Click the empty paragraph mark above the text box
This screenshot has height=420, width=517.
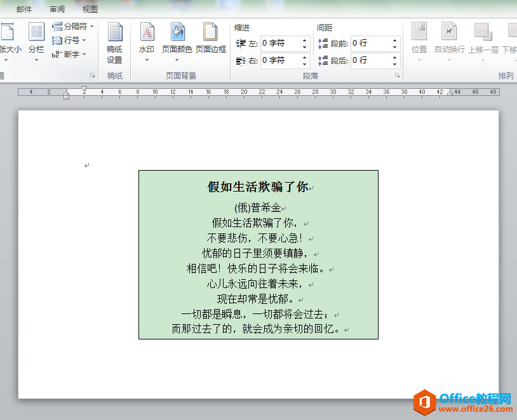pos(86,166)
